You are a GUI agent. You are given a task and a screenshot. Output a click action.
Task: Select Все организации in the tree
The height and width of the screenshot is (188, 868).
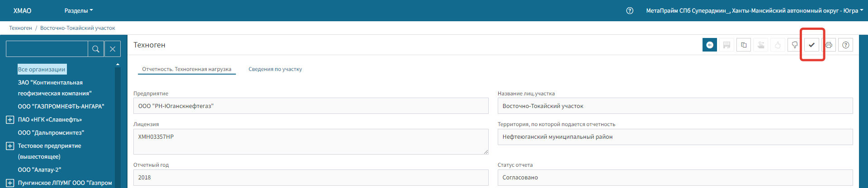[42, 69]
